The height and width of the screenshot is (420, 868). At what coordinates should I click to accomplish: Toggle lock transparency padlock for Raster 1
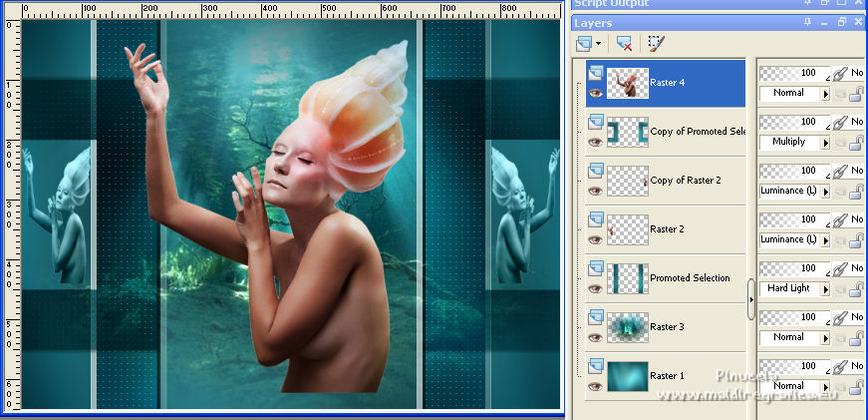coord(857,387)
